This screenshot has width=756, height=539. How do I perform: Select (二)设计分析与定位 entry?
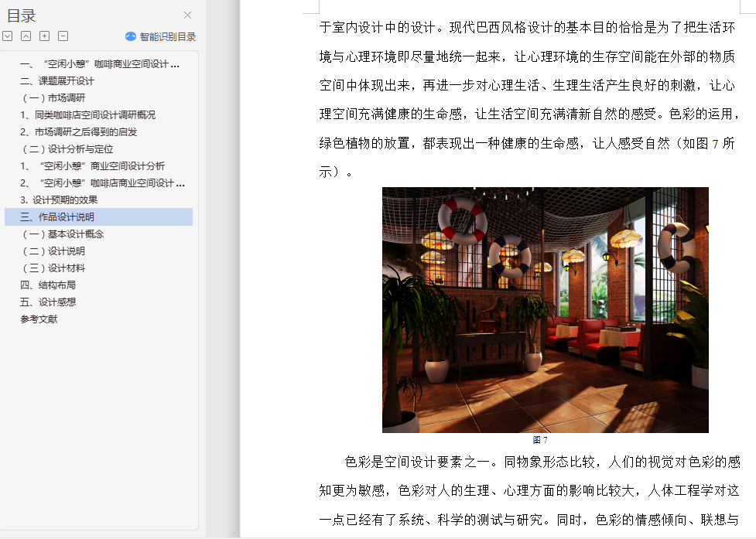67,148
